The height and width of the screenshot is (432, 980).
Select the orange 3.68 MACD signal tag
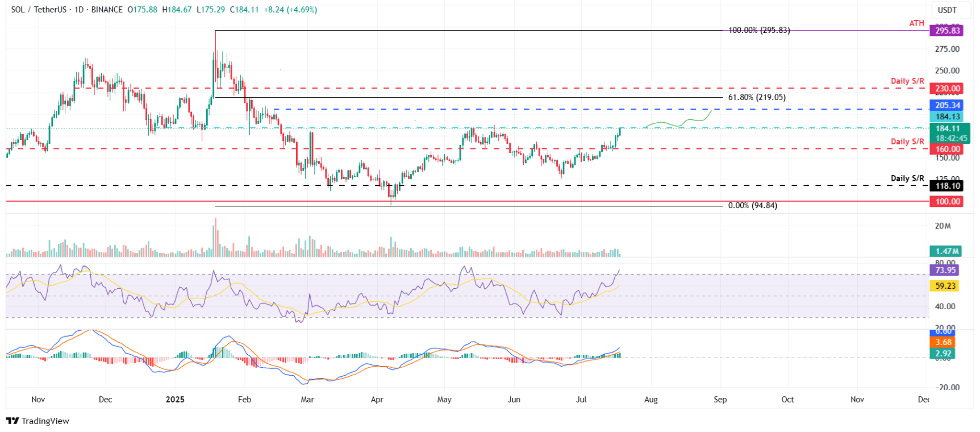click(x=943, y=342)
